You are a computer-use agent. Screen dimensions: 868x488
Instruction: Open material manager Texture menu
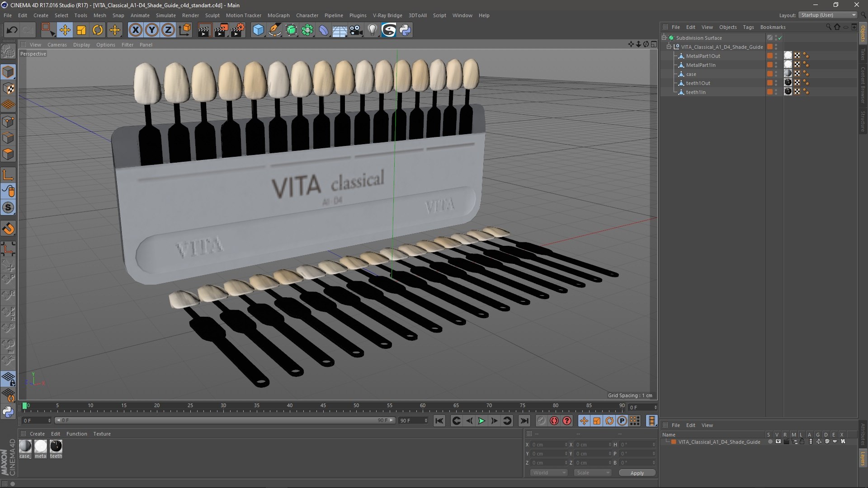click(x=102, y=434)
